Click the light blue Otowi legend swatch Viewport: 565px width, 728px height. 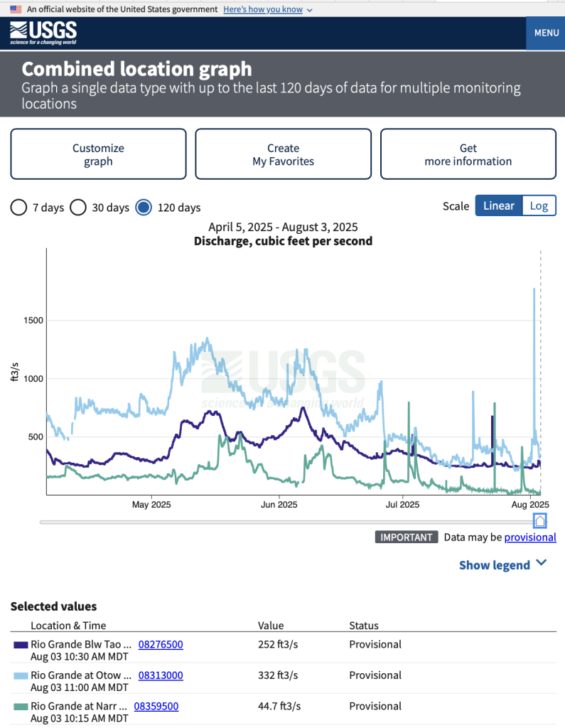pyautogui.click(x=21, y=675)
